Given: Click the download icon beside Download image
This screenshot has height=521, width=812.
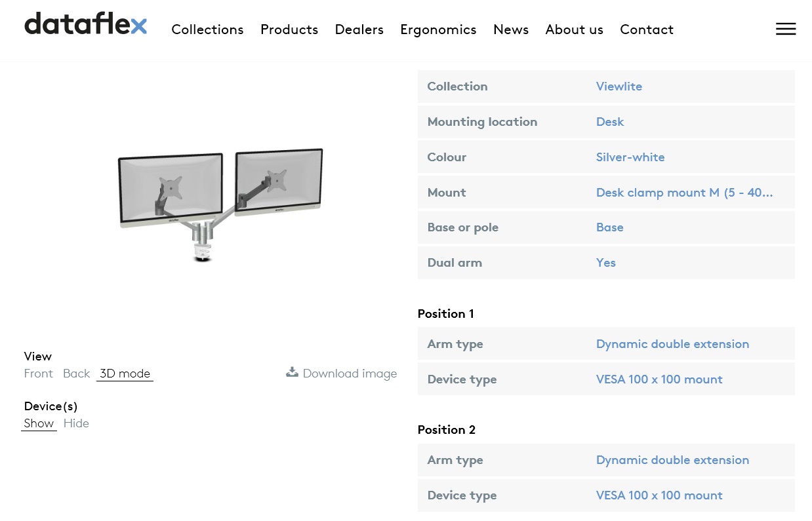Looking at the screenshot, I should point(292,372).
